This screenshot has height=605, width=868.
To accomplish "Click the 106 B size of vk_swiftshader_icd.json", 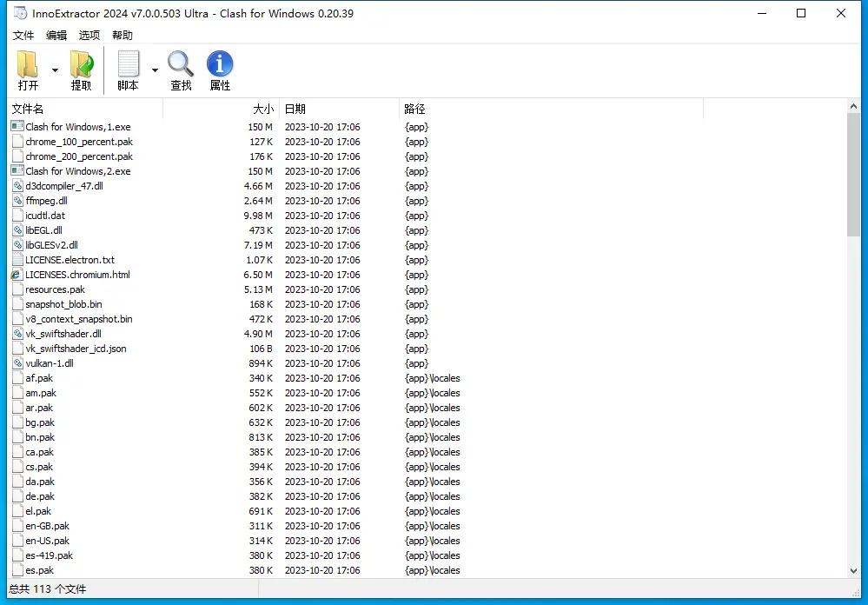I will pyautogui.click(x=261, y=349).
